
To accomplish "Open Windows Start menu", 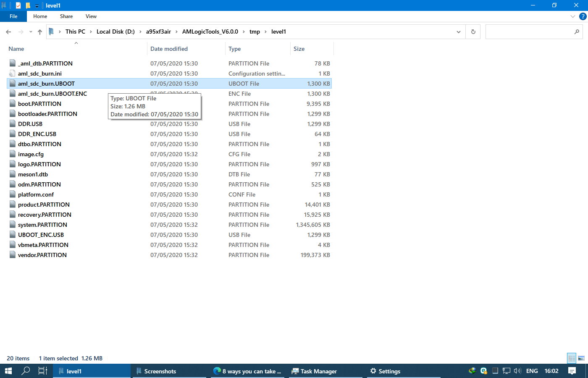I will (x=8, y=371).
